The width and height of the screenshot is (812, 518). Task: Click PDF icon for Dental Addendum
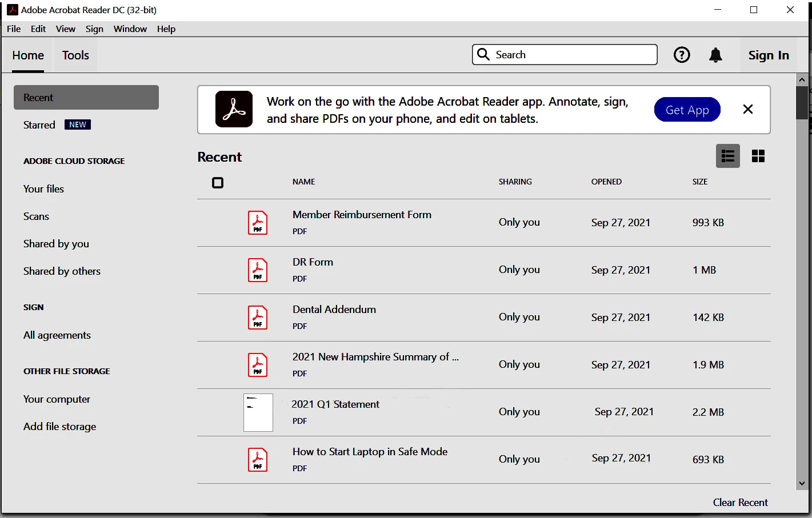pos(258,318)
